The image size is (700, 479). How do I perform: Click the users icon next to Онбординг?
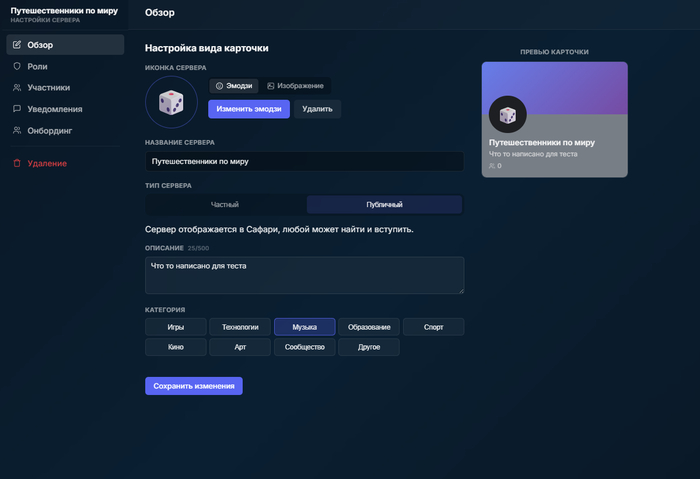coord(17,130)
